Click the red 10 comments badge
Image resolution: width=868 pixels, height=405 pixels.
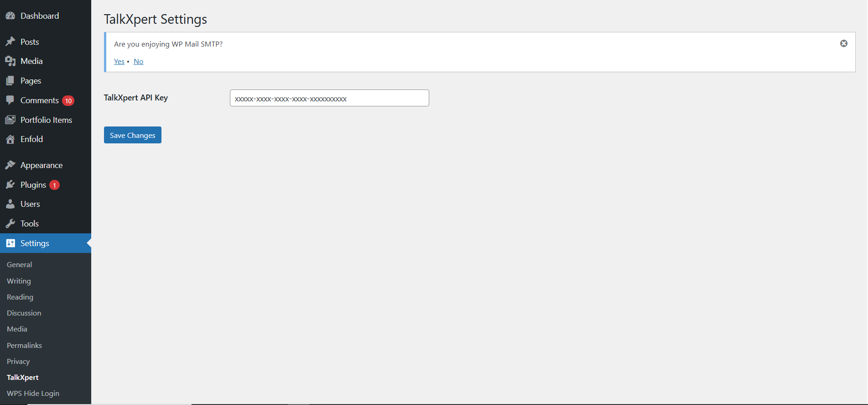click(68, 100)
